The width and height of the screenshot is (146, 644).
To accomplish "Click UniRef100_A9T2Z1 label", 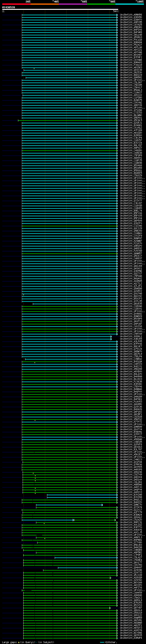I will coord(131,50).
